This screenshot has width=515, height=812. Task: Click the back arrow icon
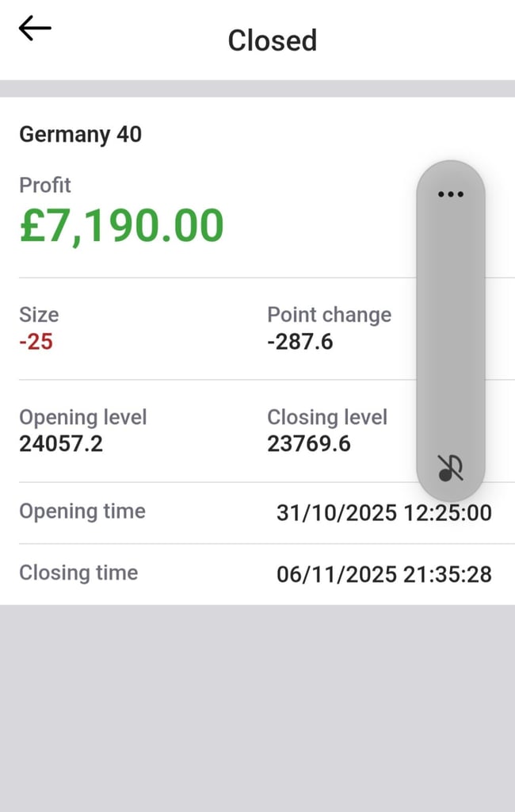[x=33, y=29]
